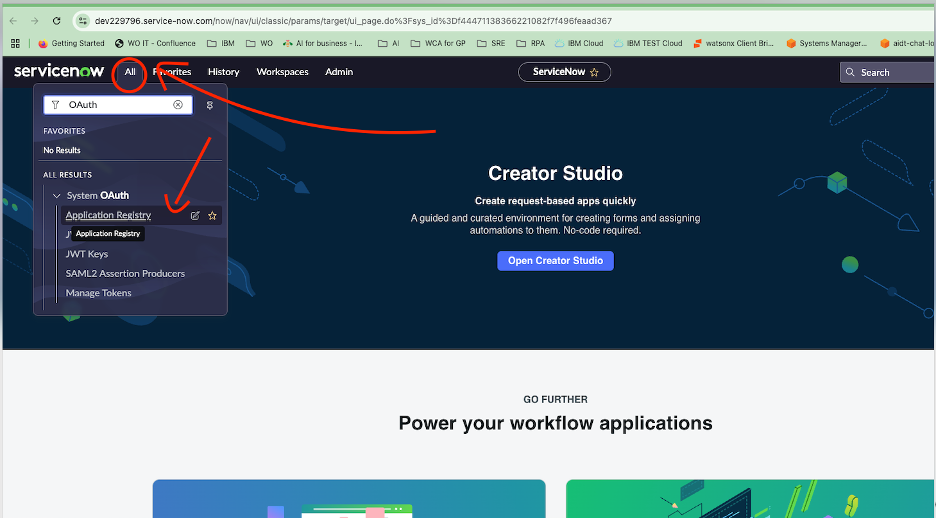
Task: Click the green card thumbnail below
Action: (x=751, y=498)
